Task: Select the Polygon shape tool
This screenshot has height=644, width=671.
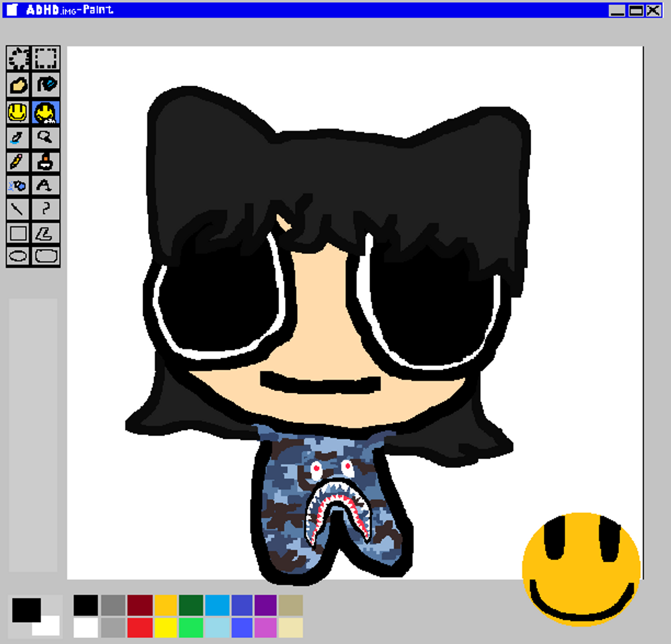Action: coord(46,233)
